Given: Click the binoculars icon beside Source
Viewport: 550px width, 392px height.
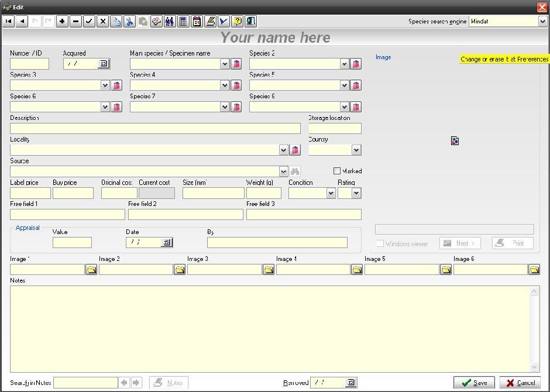Looking at the screenshot, I should click(x=295, y=171).
